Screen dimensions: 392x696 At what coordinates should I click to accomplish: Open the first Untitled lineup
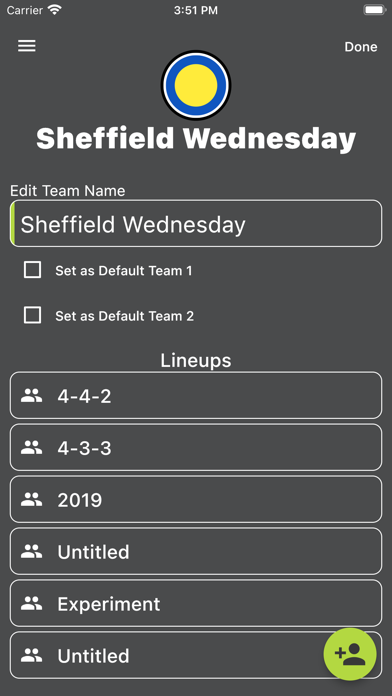pyautogui.click(x=196, y=551)
